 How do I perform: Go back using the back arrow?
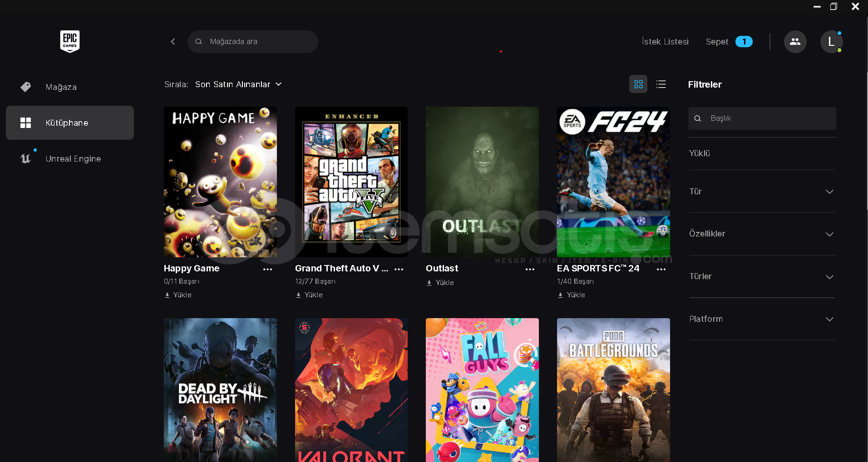tap(173, 42)
